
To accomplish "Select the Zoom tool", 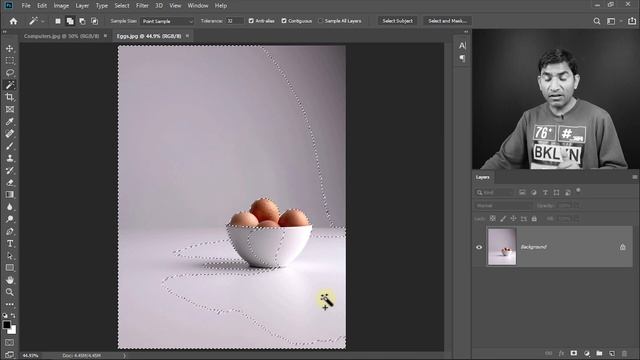I will (x=10, y=292).
